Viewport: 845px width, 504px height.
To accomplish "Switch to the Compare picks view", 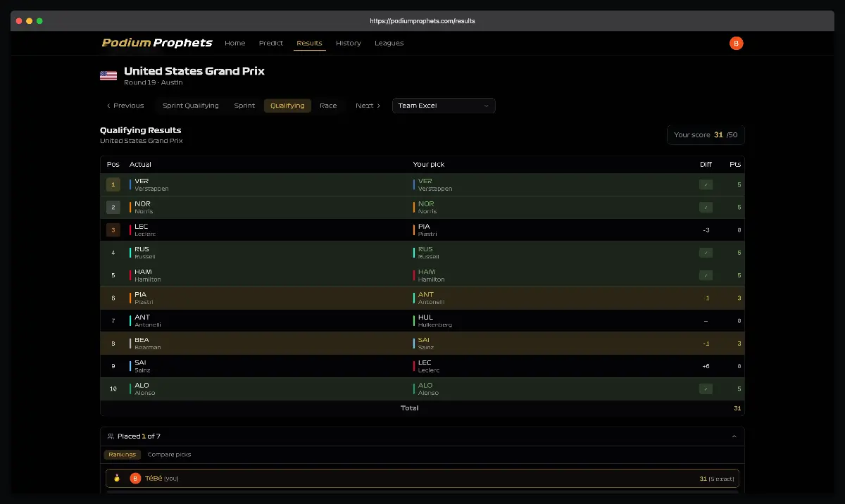I will click(x=169, y=454).
